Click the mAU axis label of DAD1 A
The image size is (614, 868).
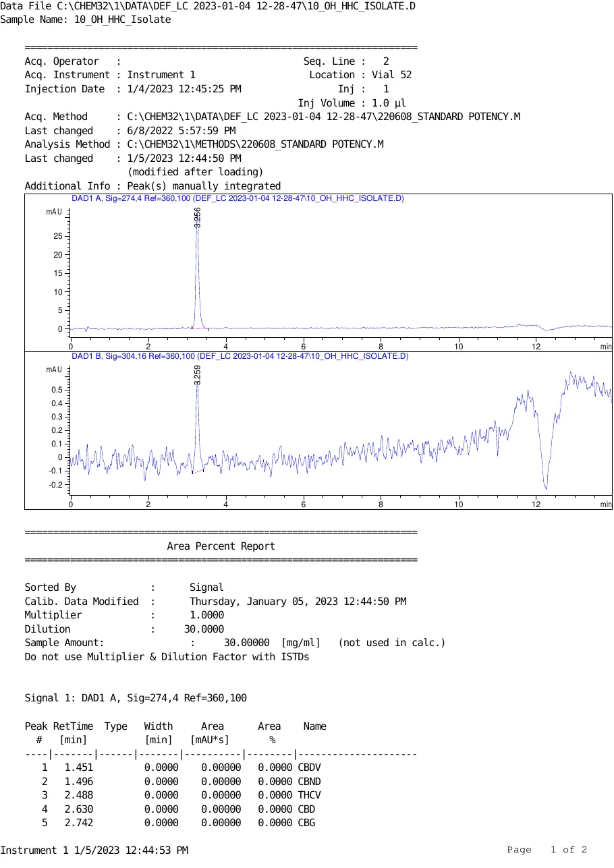coord(54,212)
